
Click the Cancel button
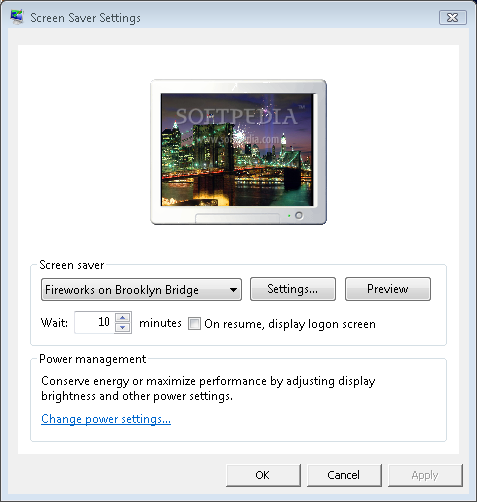pyautogui.click(x=344, y=475)
